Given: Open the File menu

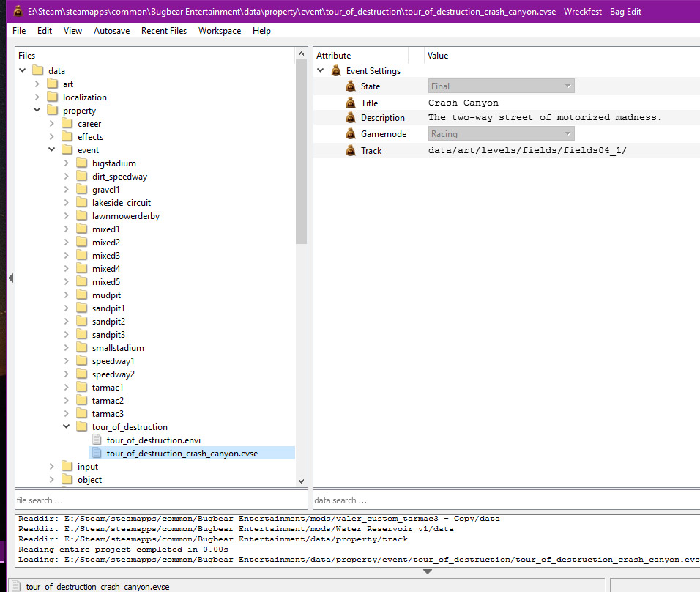Looking at the screenshot, I should click(x=19, y=30).
